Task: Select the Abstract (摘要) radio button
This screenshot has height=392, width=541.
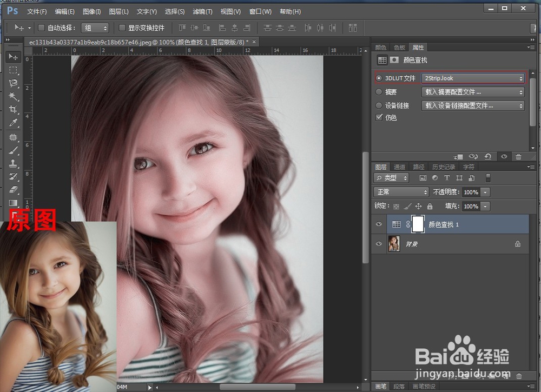Action: coord(379,92)
